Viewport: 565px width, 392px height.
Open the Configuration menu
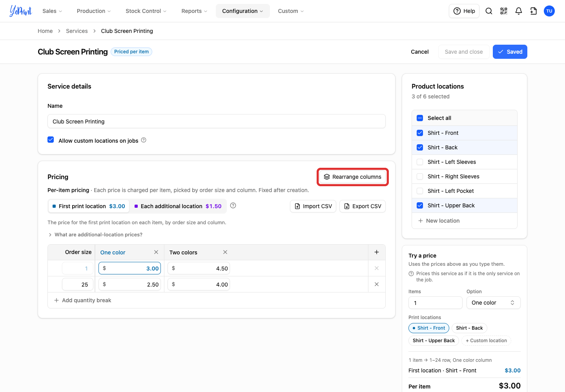[242, 11]
